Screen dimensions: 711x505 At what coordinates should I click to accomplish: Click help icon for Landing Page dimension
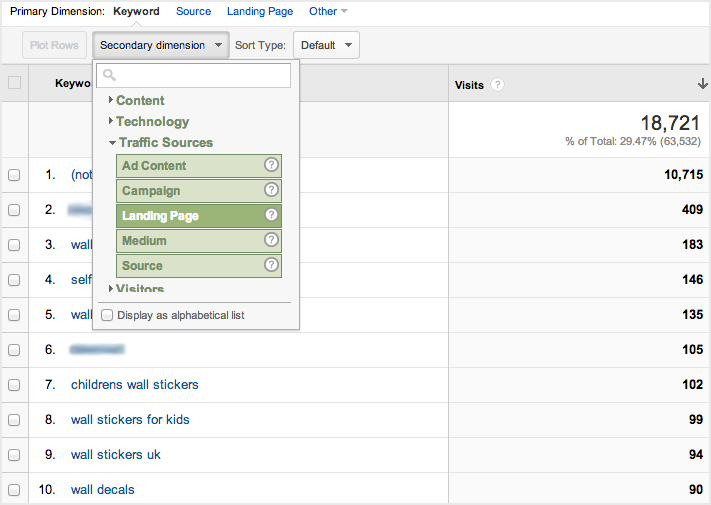tap(270, 216)
